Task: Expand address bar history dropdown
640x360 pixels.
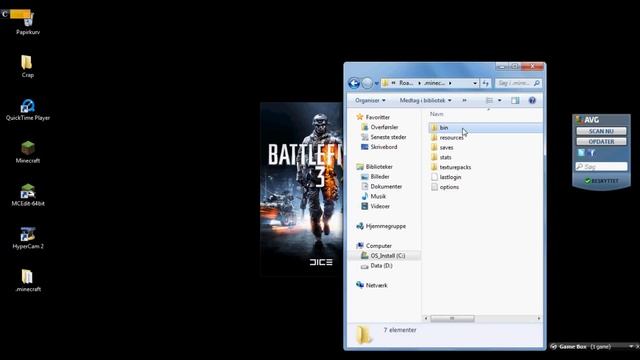Action: [x=475, y=83]
